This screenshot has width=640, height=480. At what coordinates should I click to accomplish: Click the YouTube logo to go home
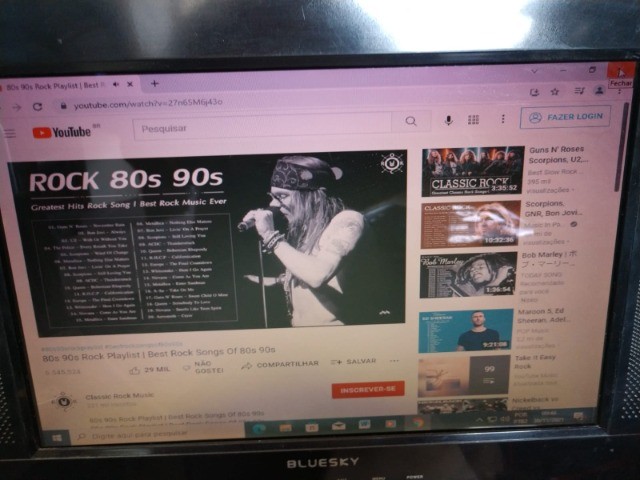[x=62, y=132]
